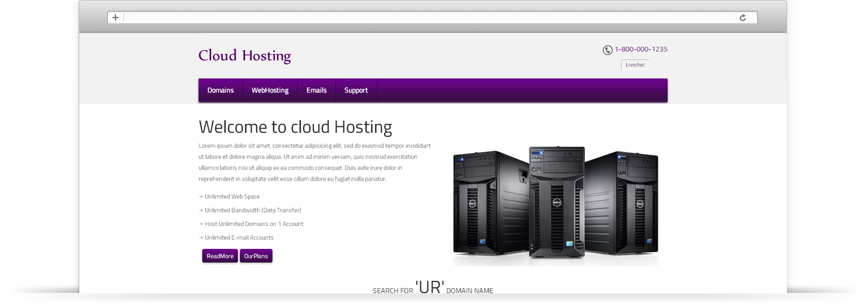Go to the Emails navigation item

[316, 91]
